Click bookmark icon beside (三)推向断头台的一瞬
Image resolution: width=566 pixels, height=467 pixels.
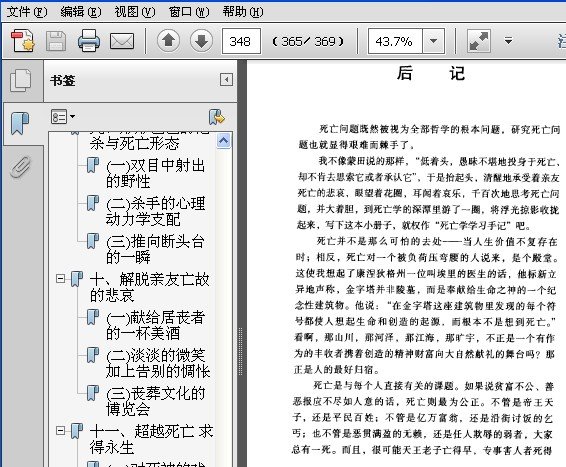coord(93,241)
